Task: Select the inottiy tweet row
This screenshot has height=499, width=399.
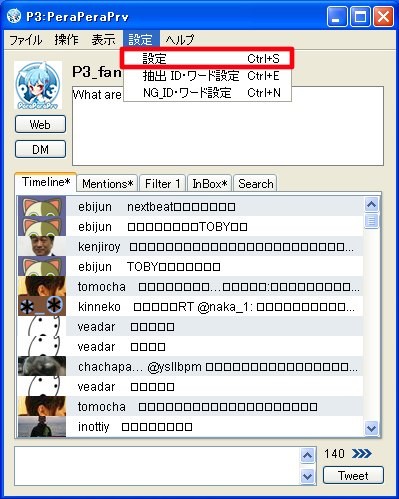Action: 191,426
